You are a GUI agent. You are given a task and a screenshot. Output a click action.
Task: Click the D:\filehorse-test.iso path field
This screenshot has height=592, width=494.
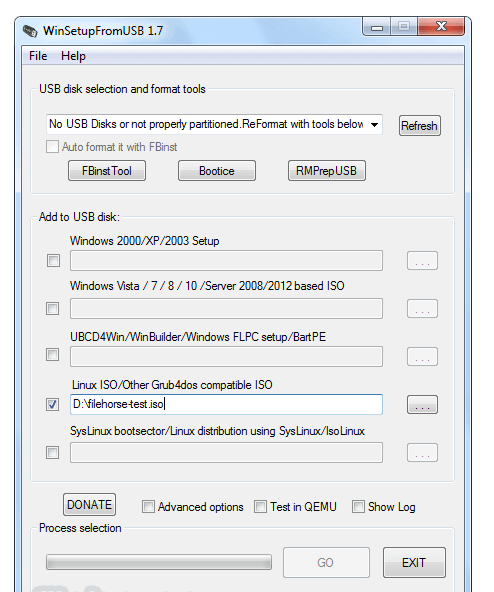[226, 404]
